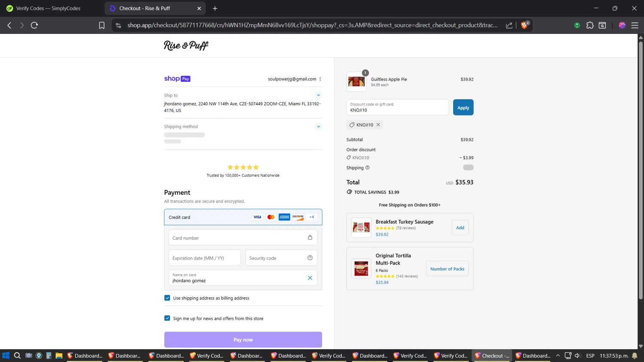This screenshot has width=644, height=362.
Task: Click the shipping info question mark icon
Action: [x=368, y=168]
